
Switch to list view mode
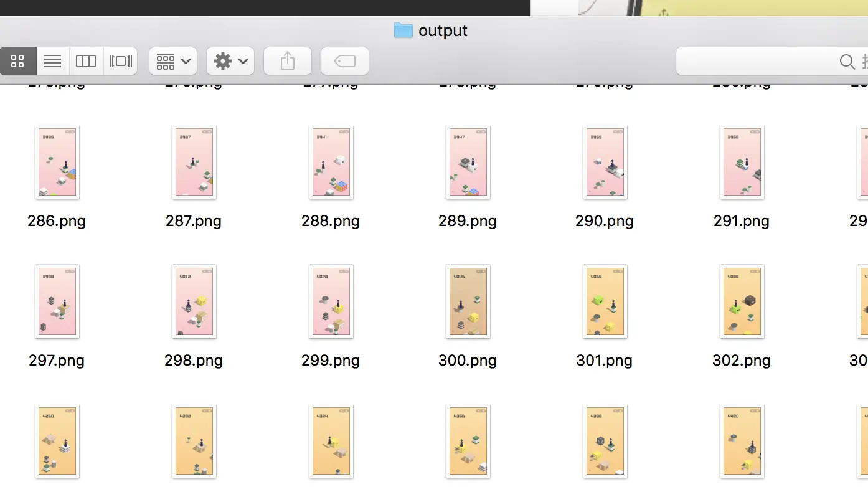[53, 61]
